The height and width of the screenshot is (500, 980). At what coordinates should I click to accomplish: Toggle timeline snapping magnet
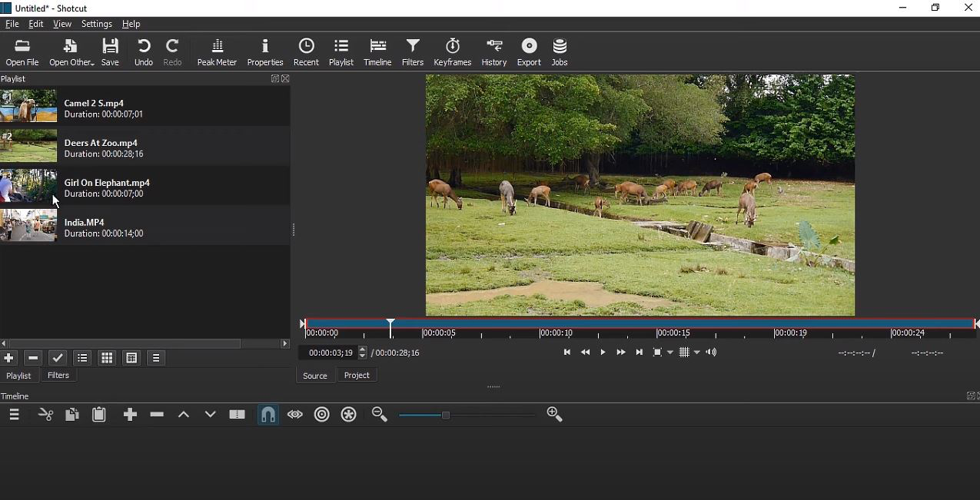267,415
